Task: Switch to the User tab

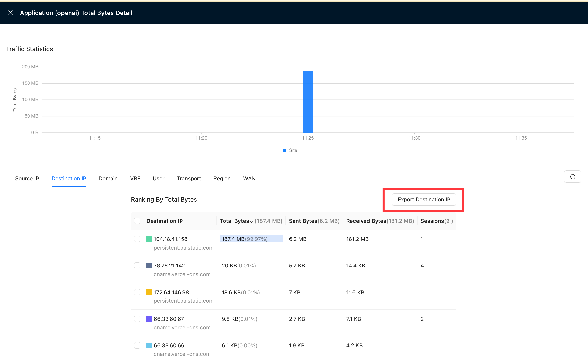Action: (x=158, y=178)
